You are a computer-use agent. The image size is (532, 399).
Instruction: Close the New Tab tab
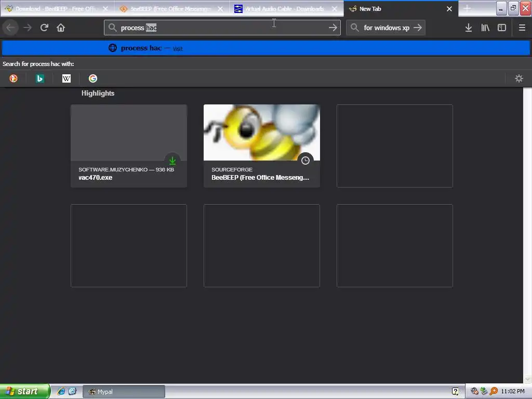coord(449,8)
